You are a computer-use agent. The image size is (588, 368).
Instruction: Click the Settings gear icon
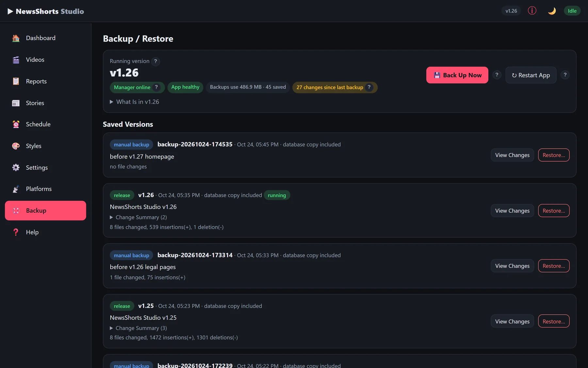(x=16, y=167)
